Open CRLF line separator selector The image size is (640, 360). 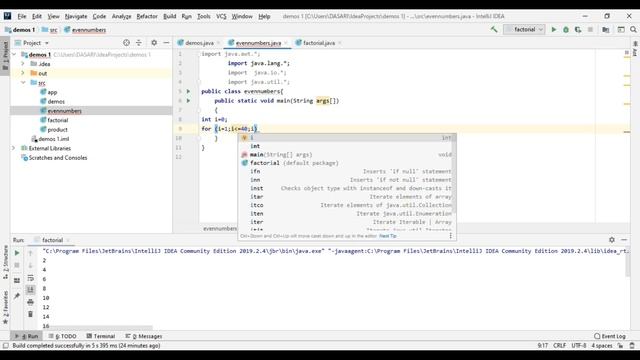point(560,346)
